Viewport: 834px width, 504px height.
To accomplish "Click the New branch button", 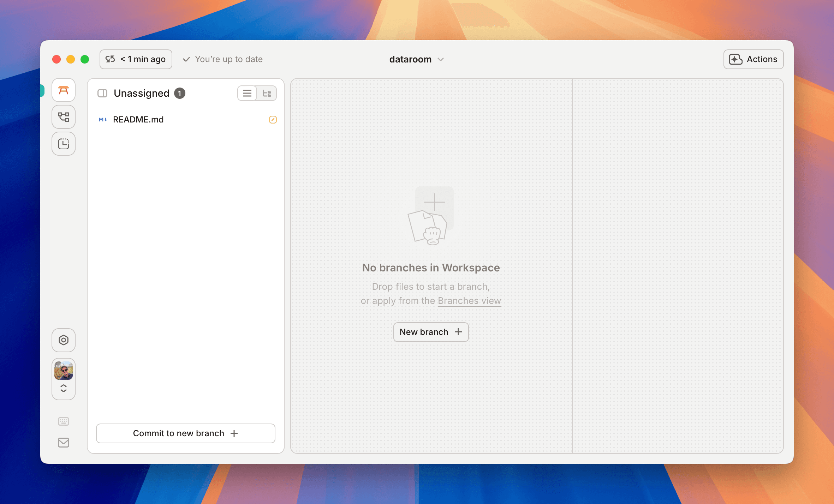I will (x=431, y=332).
